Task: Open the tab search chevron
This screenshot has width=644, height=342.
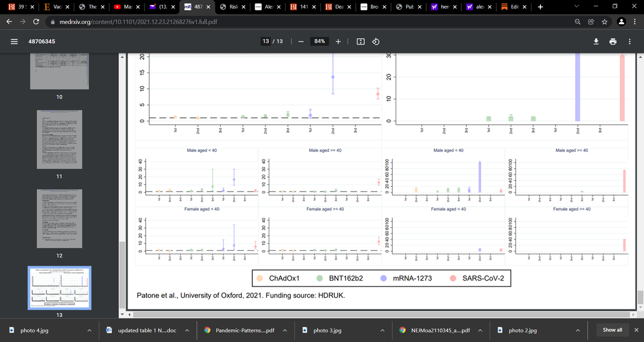Action: click(577, 6)
